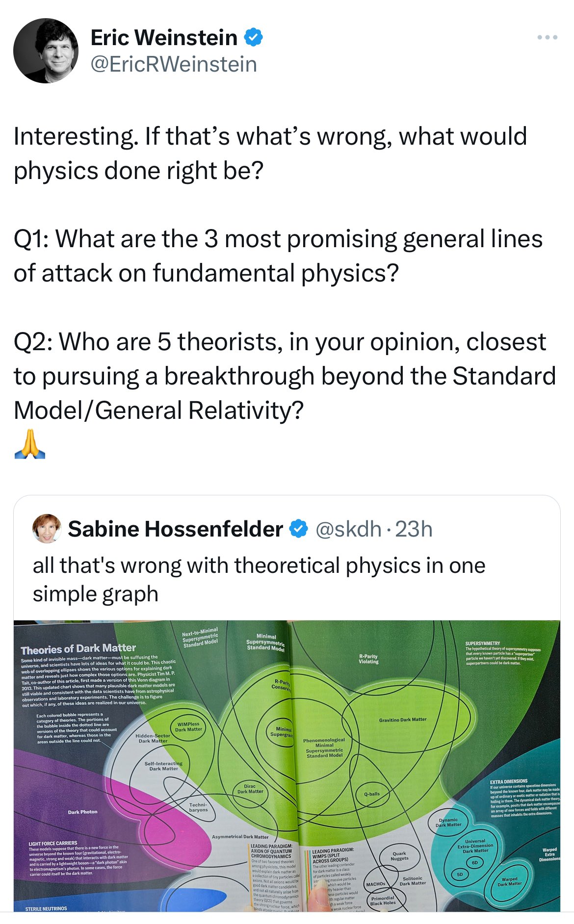Click the 23h timestamp on quoted tweet

coord(414,529)
